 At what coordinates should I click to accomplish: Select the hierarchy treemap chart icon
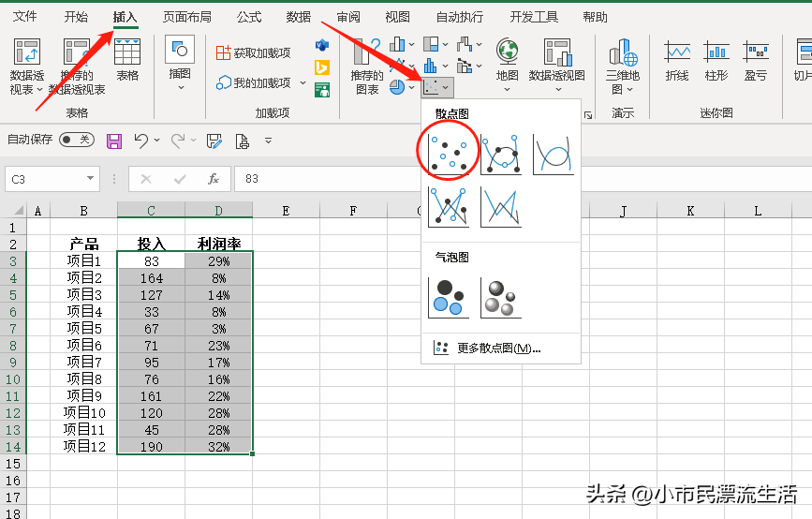click(431, 45)
